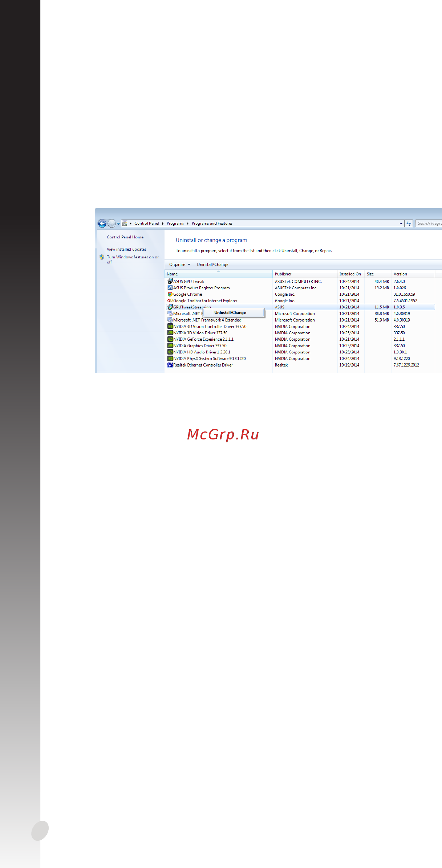This screenshot has height=868, width=442.
Task: Sort by the Publisher column header
Action: (305, 274)
